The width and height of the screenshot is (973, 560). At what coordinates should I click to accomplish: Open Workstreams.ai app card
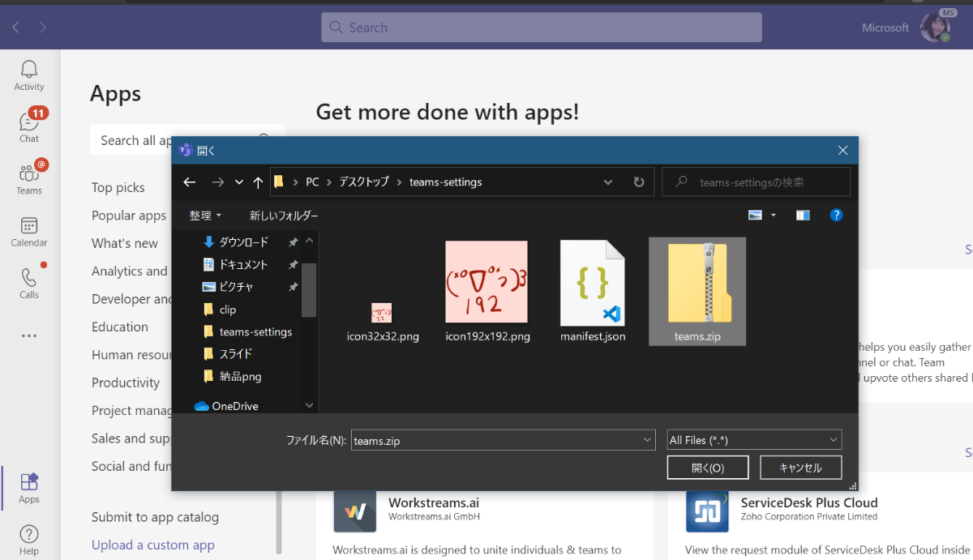click(485, 525)
